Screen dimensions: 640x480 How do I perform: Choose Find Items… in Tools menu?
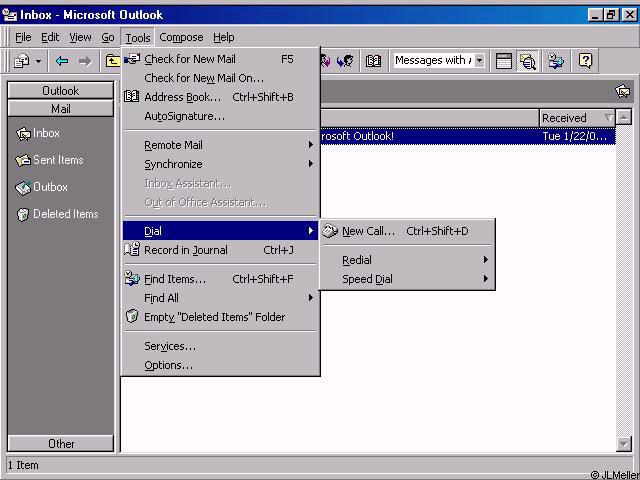(220, 279)
